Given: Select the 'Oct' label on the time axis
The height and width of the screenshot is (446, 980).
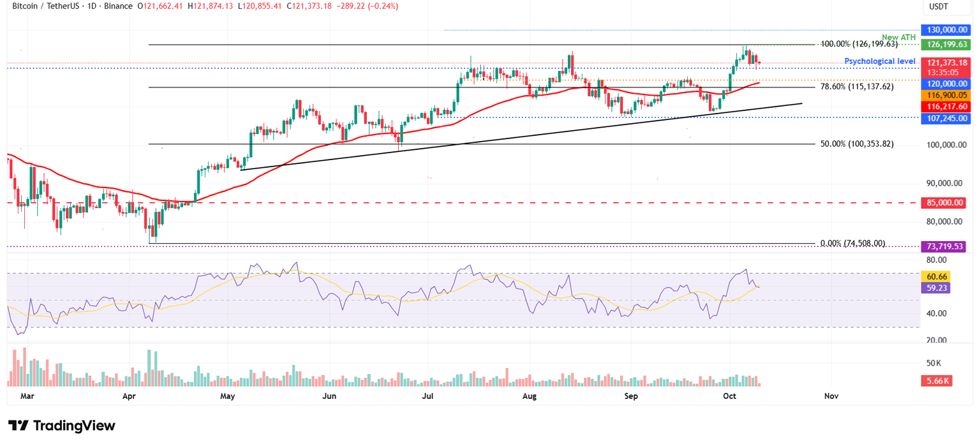Looking at the screenshot, I should click(729, 396).
